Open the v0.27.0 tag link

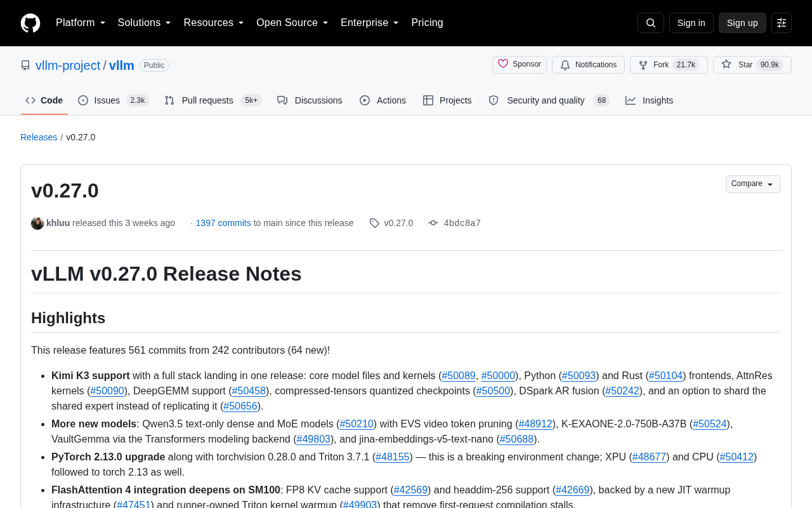398,223
